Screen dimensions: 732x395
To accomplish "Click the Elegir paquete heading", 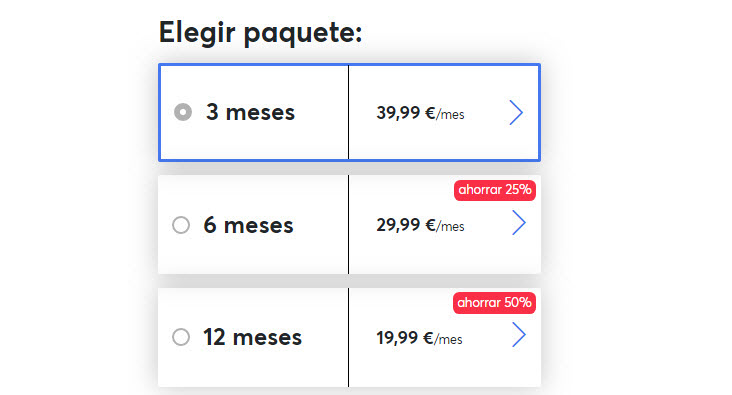I will click(x=260, y=33).
